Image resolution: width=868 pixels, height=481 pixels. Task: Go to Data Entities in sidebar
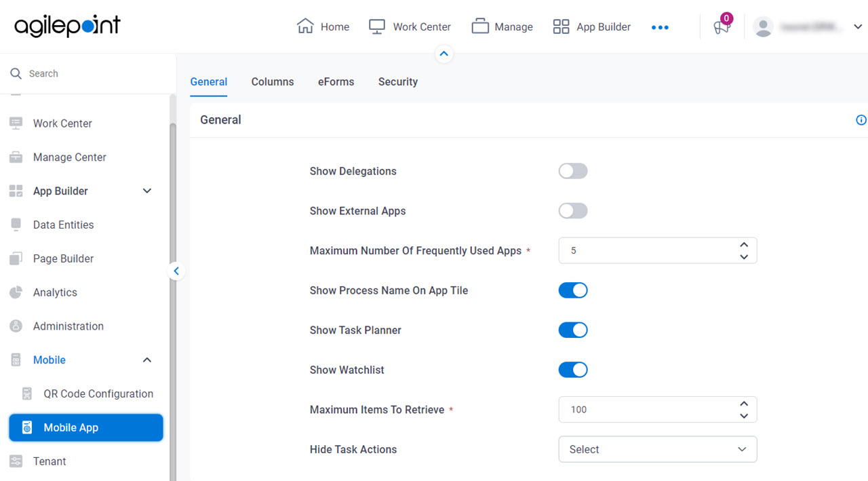64,225
